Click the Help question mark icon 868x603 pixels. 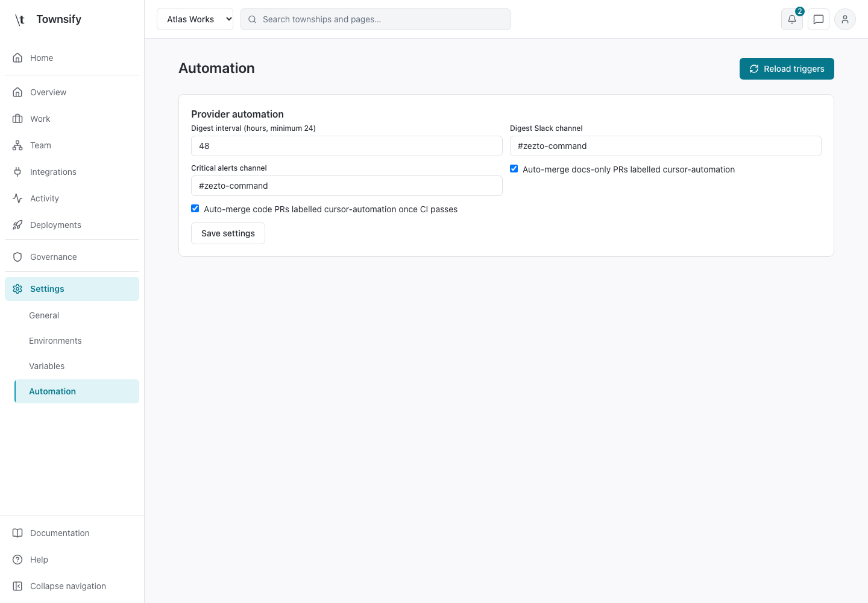point(17,560)
